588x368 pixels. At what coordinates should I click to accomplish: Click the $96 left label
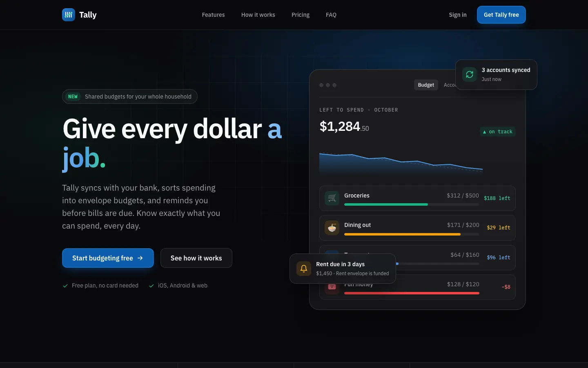point(499,258)
